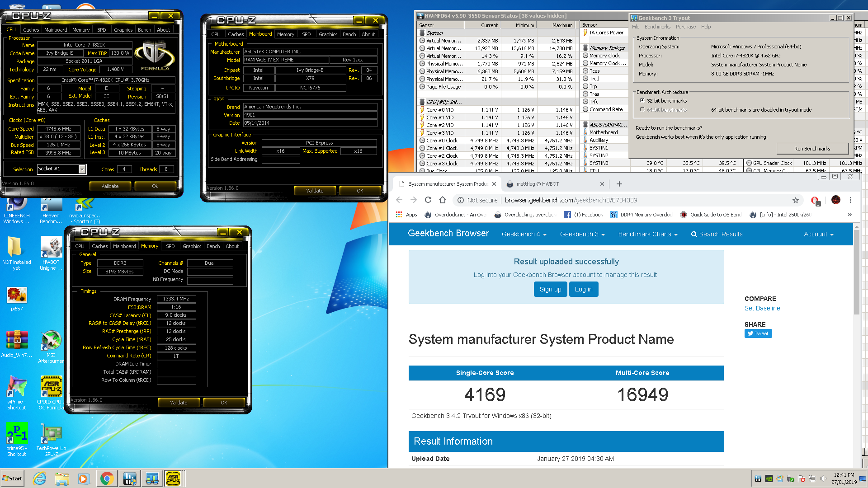Viewport: 868px width, 488px height.
Task: Open Graphics tab in Memory CPU-Z window
Action: [192, 246]
